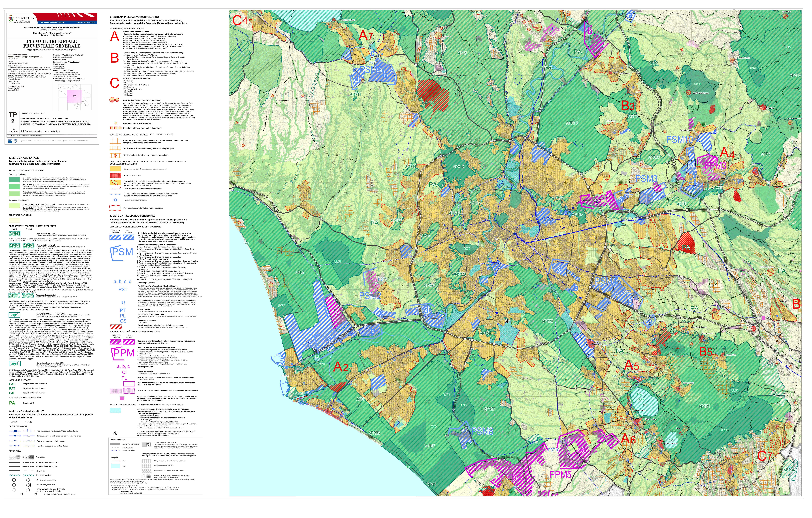Click the Aree buffer green swatch
812x518 pixels.
coord(14,187)
